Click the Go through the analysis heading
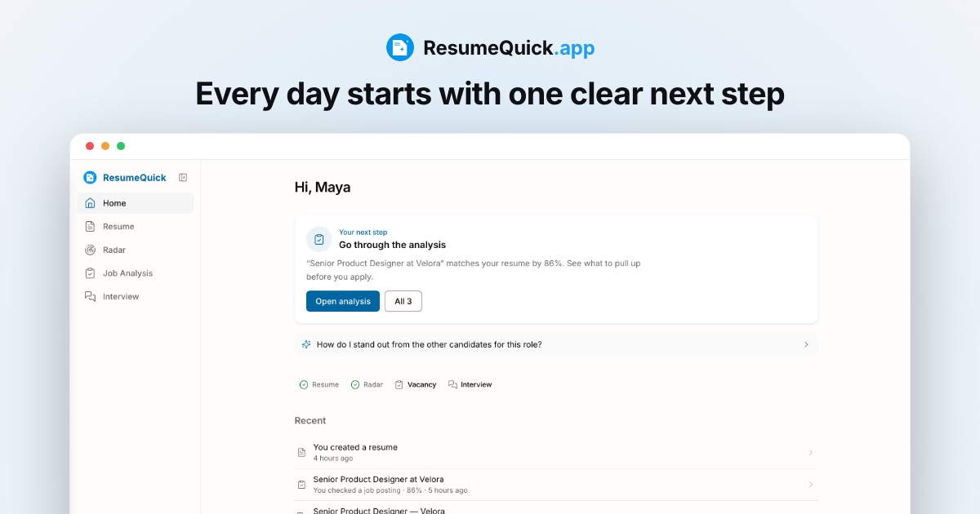980x514 pixels. coord(393,245)
